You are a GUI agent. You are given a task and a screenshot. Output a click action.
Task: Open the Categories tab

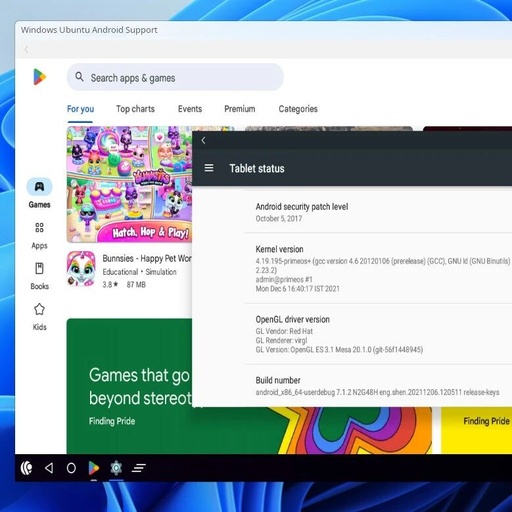pos(298,109)
